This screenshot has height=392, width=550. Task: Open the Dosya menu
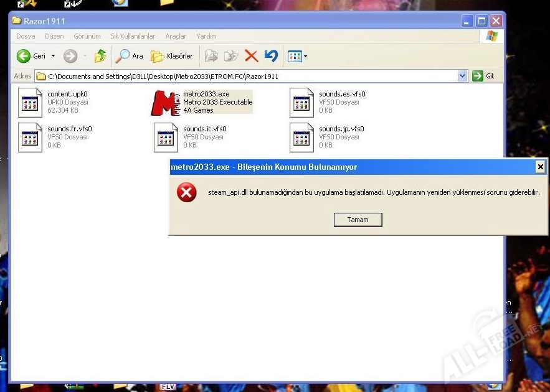pos(26,37)
